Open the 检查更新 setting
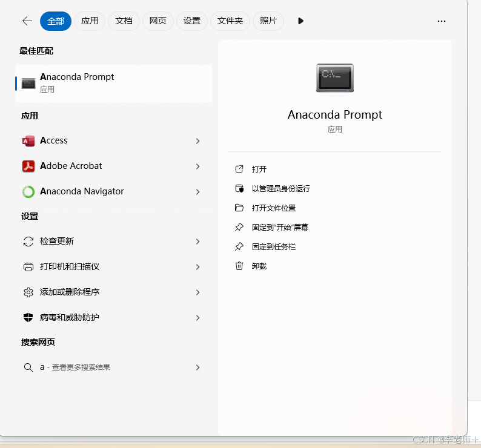This screenshot has height=448, width=481. tap(113, 242)
